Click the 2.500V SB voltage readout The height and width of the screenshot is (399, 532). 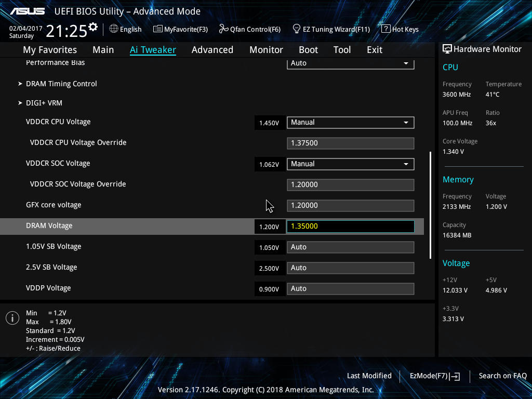coord(269,269)
